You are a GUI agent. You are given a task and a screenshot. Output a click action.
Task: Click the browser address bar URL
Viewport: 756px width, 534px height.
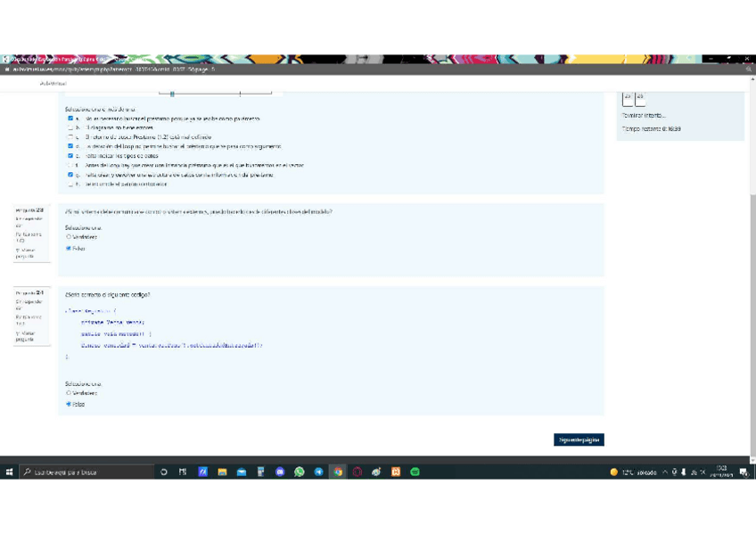pyautogui.click(x=113, y=70)
